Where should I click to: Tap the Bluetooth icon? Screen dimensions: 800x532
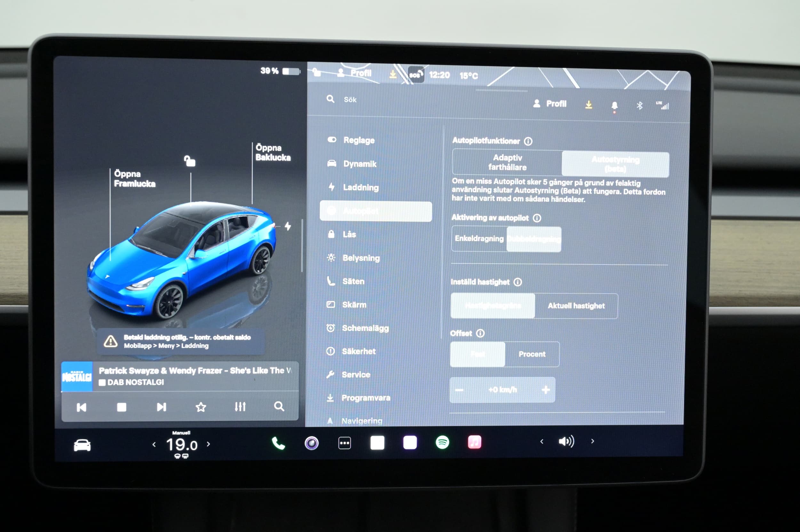pyautogui.click(x=639, y=106)
